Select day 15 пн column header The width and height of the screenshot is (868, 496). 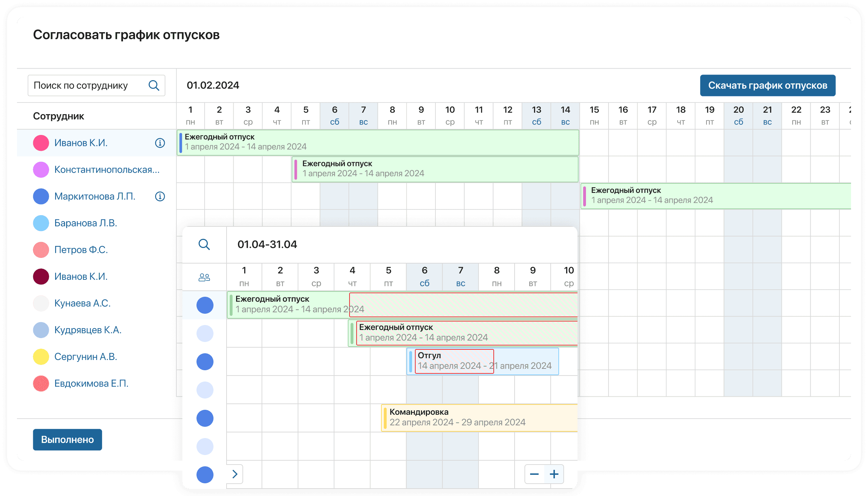594,116
